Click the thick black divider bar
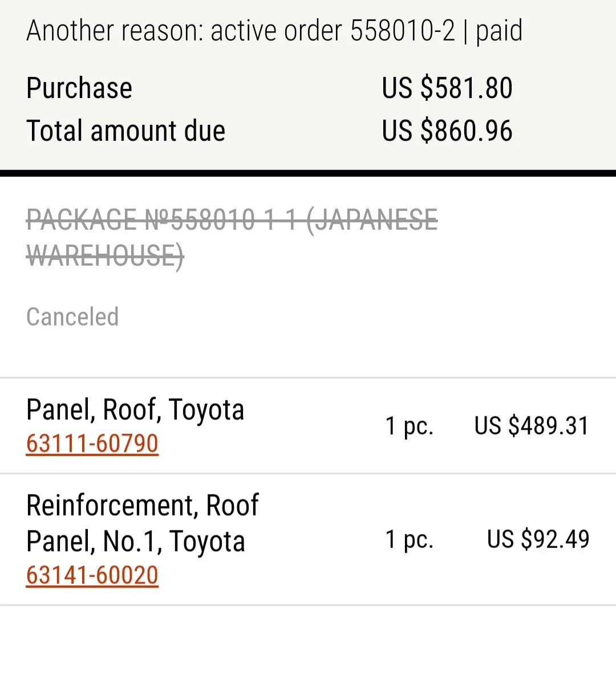Viewport: 616px width, 698px height. [x=308, y=173]
